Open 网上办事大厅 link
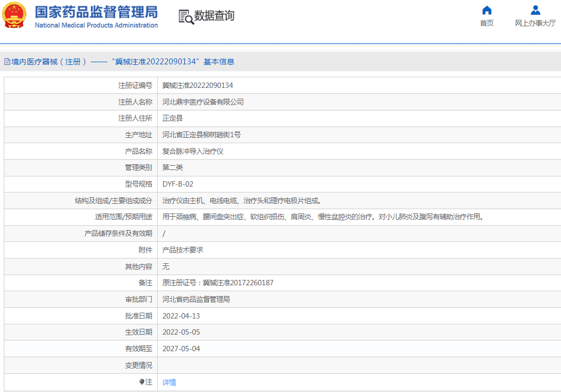The width and height of the screenshot is (561, 392). coord(535,23)
